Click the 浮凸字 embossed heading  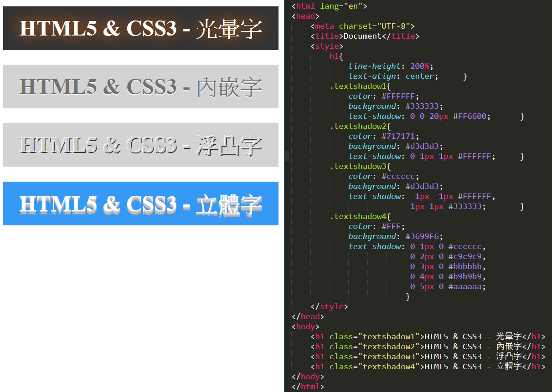(140, 145)
